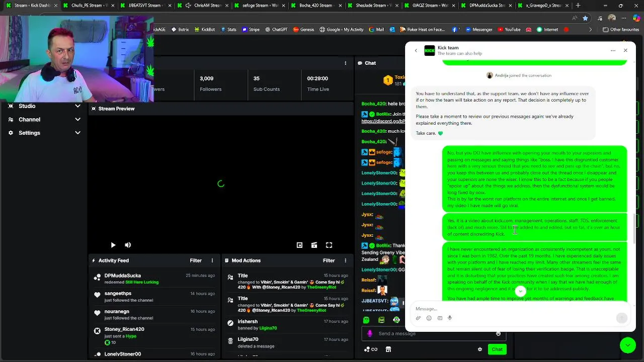Select the green blob quick emote
Viewport: 644px width, 362px height.
click(x=366, y=320)
